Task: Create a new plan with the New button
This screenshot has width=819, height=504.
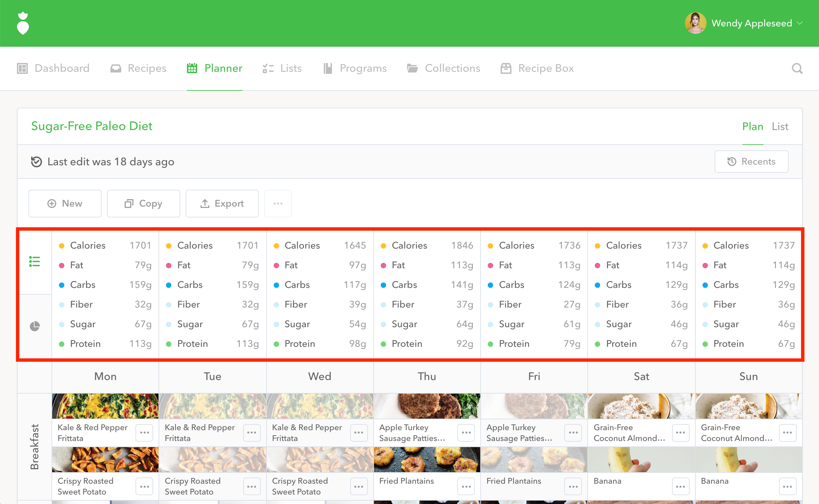Action: pyautogui.click(x=65, y=203)
